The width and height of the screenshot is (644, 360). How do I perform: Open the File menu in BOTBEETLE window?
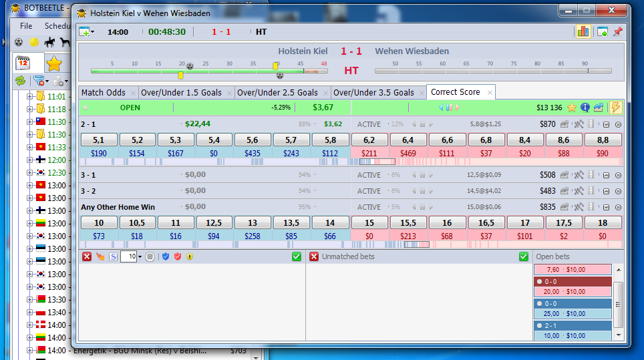click(26, 26)
